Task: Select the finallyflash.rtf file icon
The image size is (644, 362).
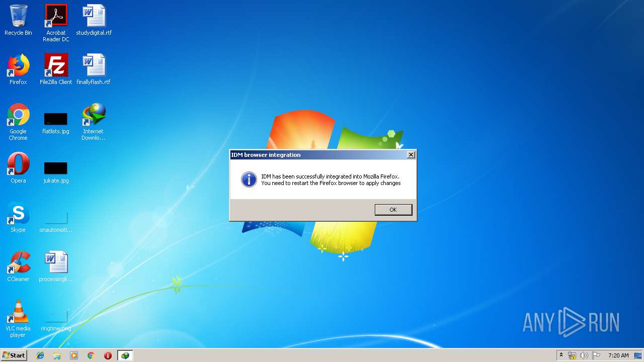Action: pos(94,69)
